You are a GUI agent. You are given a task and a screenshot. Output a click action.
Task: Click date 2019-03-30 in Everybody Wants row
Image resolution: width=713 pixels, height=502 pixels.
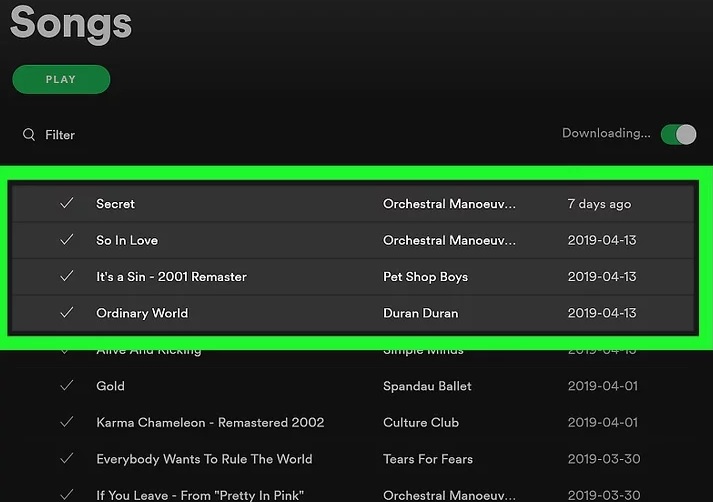tap(604, 459)
